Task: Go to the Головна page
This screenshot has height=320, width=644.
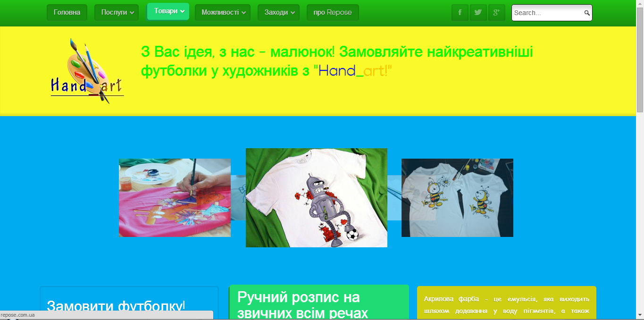Action: 67,12
